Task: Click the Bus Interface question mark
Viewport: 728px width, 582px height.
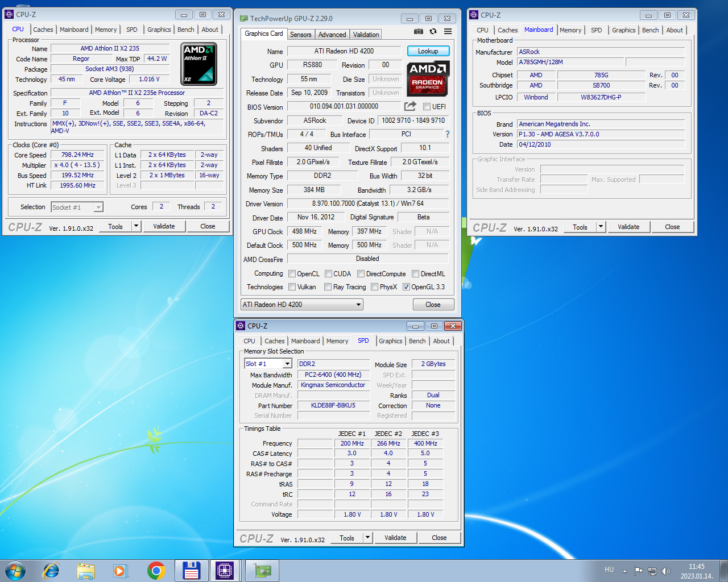Action: [448, 134]
